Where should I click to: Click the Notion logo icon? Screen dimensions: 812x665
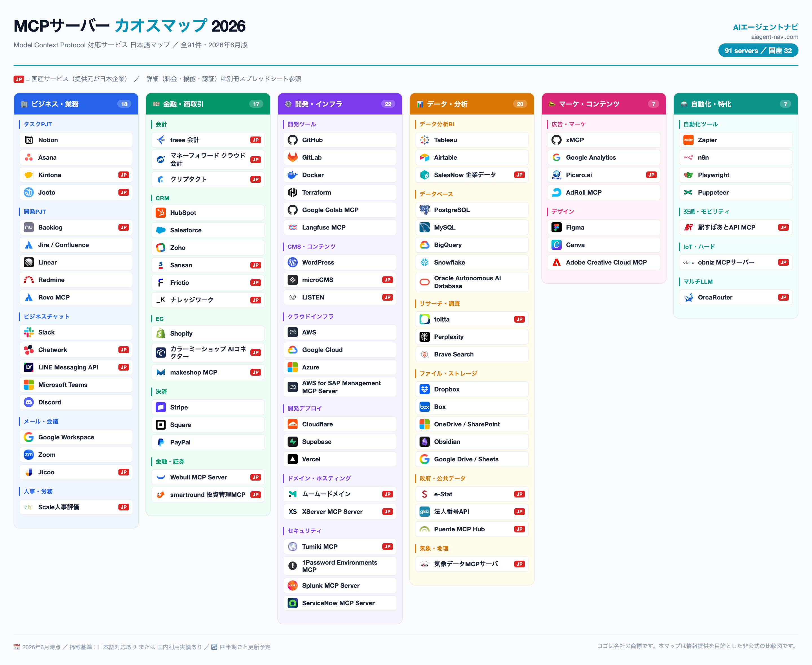(29, 140)
